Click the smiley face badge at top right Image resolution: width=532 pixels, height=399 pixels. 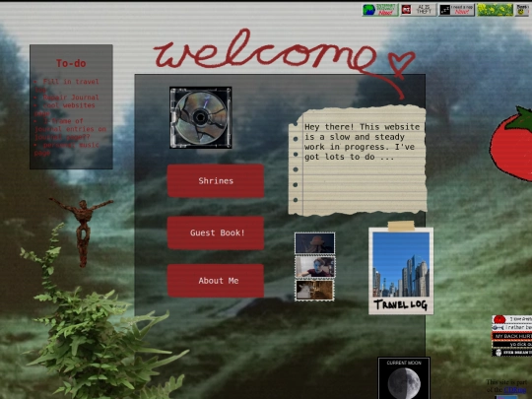point(523,10)
